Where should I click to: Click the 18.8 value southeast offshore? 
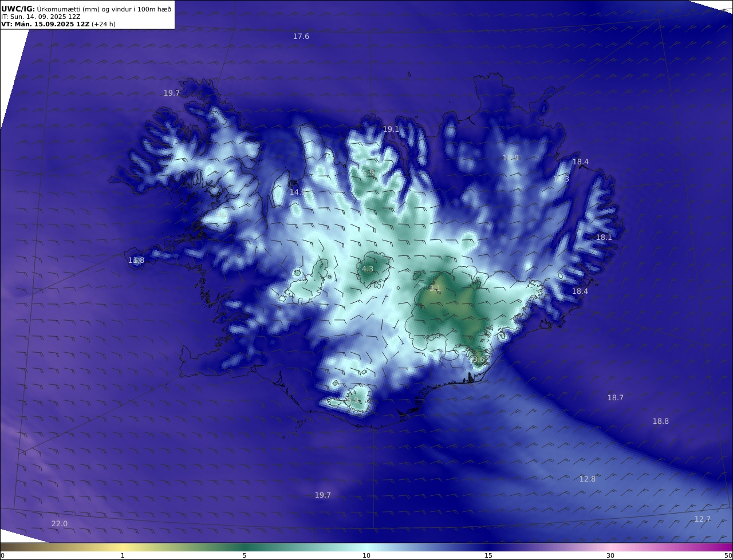pyautogui.click(x=661, y=421)
